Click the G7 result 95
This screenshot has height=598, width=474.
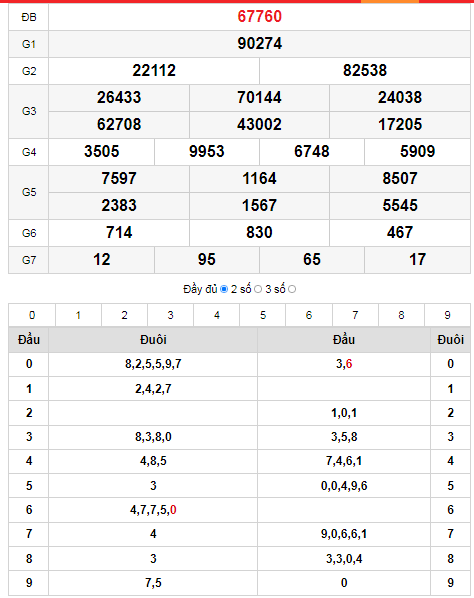pyautogui.click(x=207, y=260)
